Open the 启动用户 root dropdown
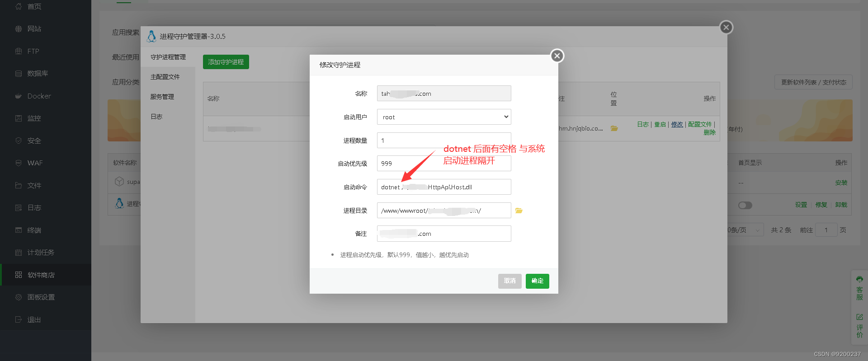Image resolution: width=868 pixels, height=361 pixels. (444, 117)
